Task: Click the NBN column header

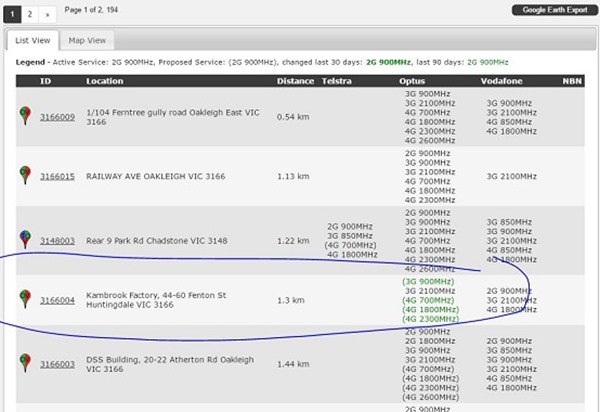Action: tap(572, 81)
